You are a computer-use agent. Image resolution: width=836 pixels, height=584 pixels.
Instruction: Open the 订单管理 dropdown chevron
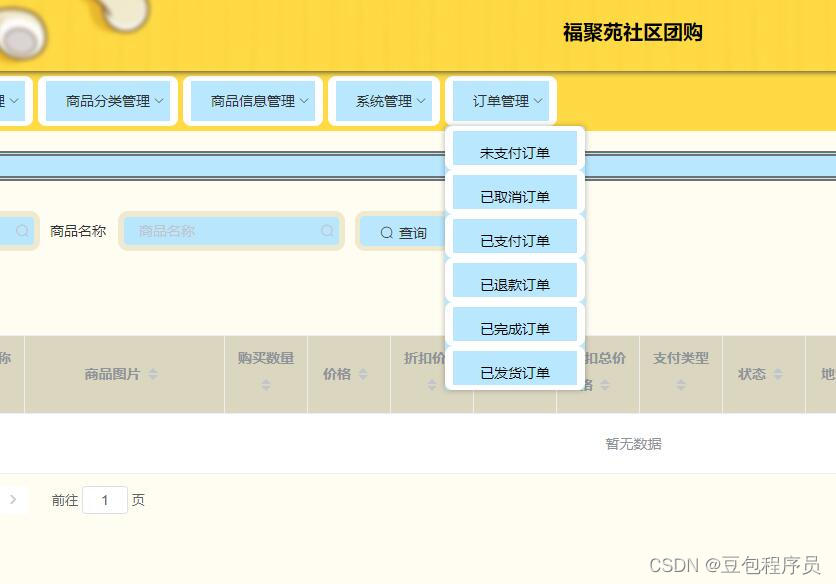click(538, 100)
